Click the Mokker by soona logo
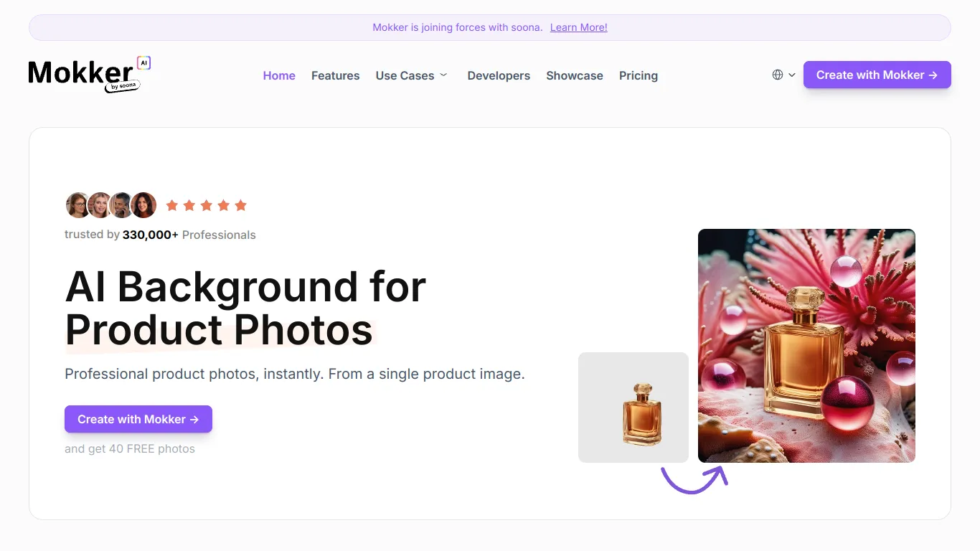This screenshot has height=551, width=980. [90, 75]
